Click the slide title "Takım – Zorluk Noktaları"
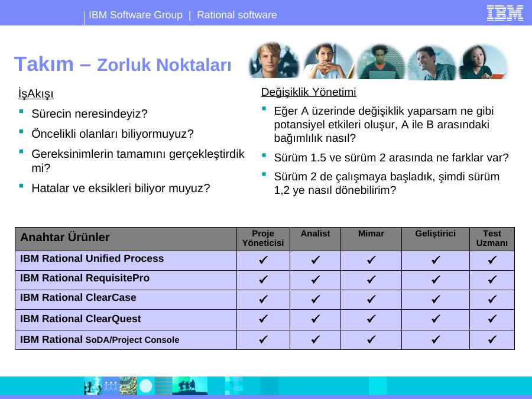532x399 pixels. point(122,64)
